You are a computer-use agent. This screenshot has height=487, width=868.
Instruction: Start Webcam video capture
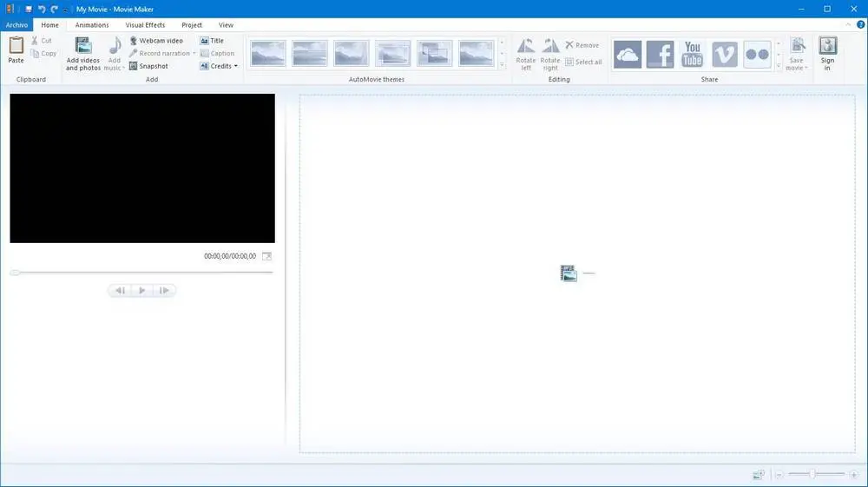[156, 41]
